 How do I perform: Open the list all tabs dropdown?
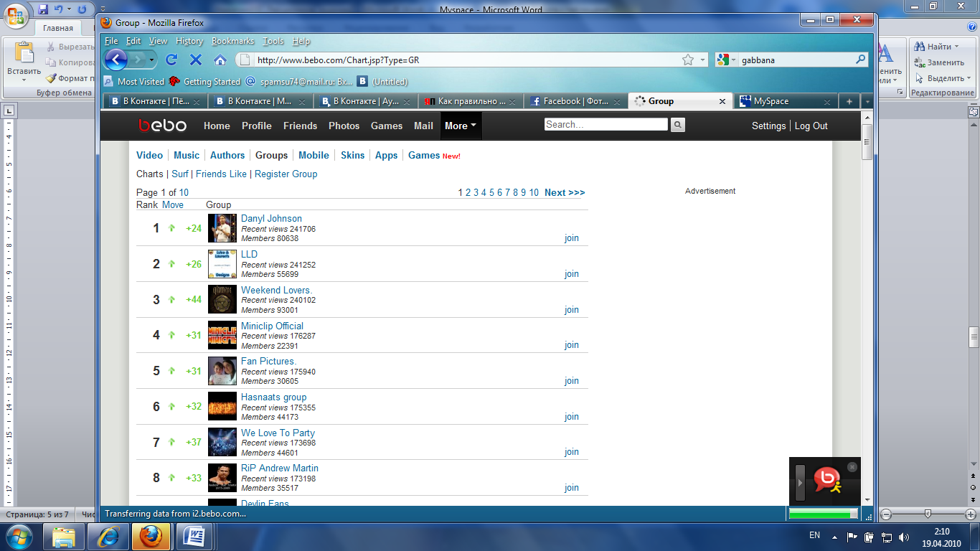coord(867,101)
